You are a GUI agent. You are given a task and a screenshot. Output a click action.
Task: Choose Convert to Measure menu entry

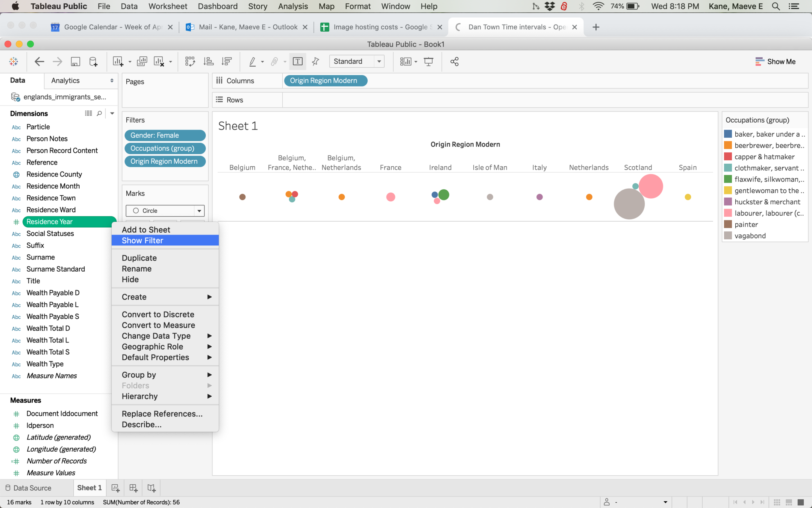pos(158,325)
